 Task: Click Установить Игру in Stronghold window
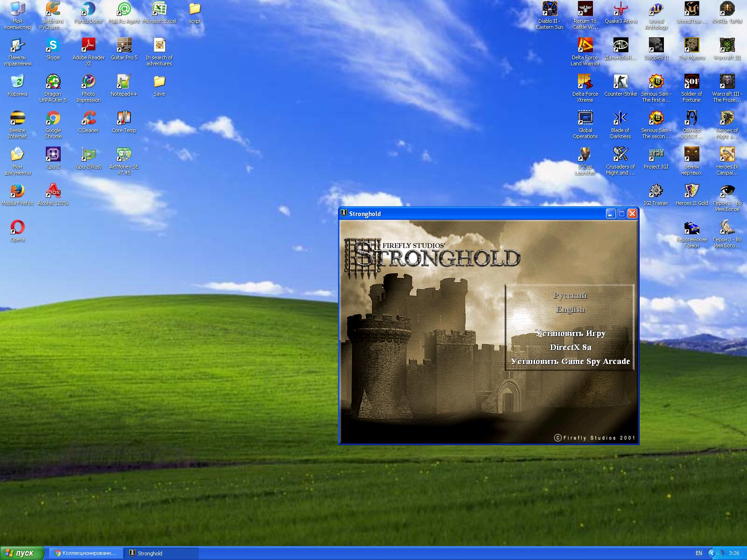tap(570, 333)
